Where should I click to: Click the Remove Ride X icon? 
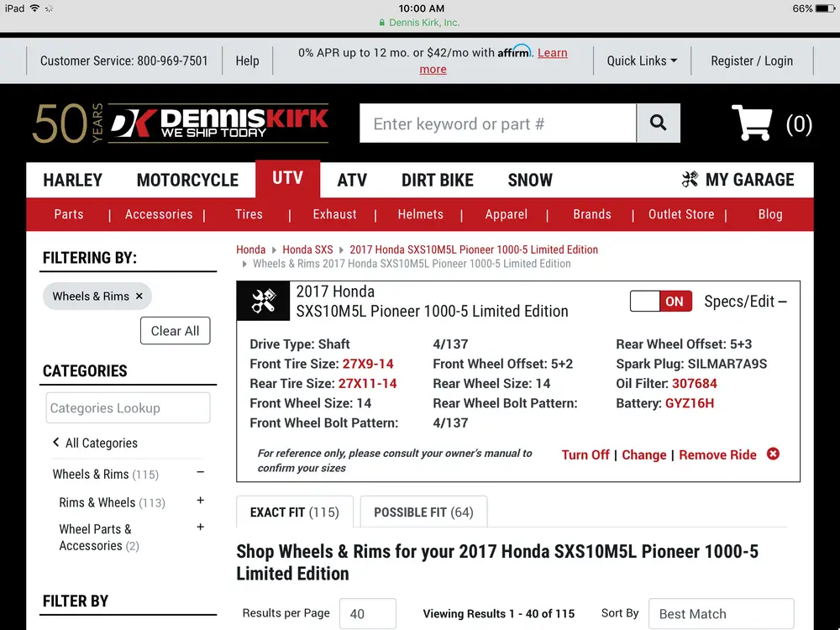click(773, 454)
